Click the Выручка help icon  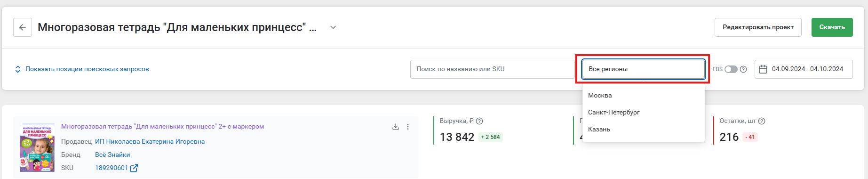coord(479,121)
